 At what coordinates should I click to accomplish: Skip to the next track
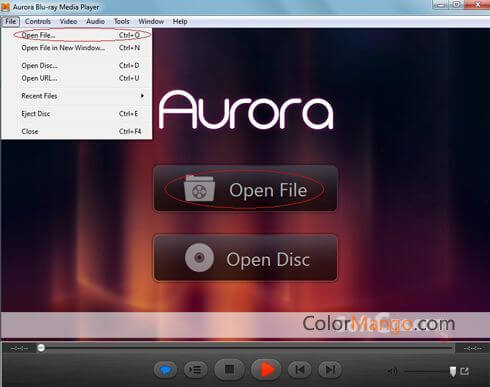tap(330, 369)
